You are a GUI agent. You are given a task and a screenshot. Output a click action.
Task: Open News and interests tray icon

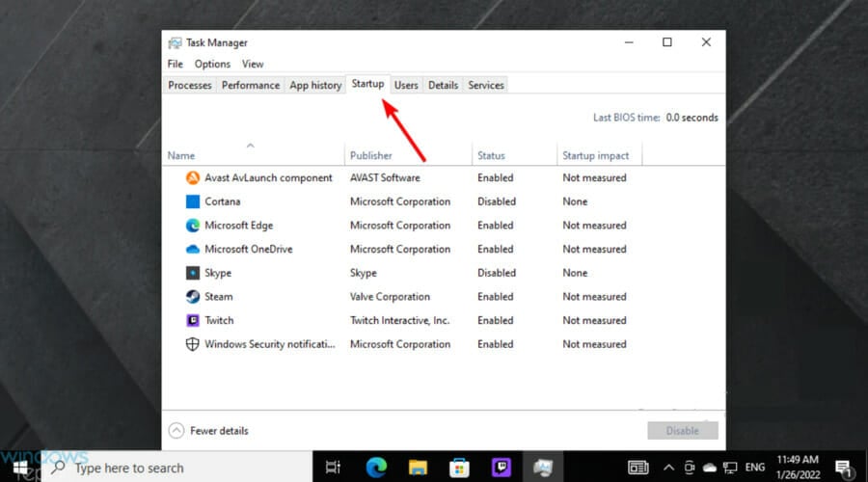[x=637, y=468]
